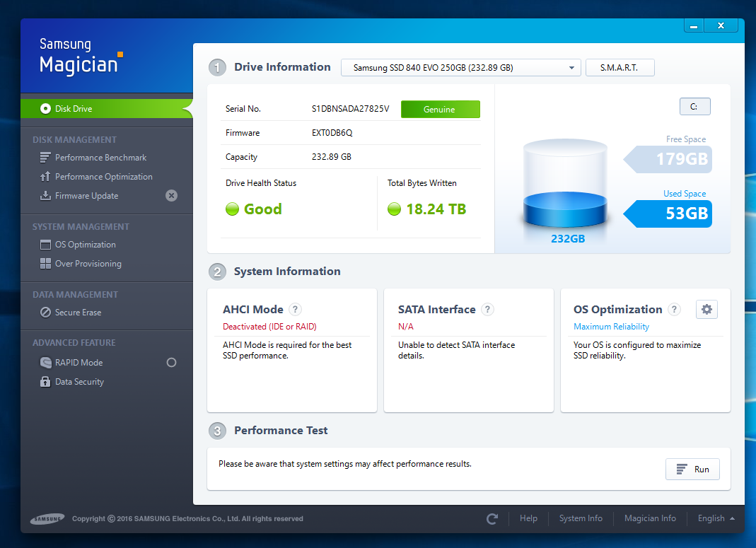This screenshot has width=756, height=548.
Task: Click the Capacity value 232.89 GB
Action: (332, 157)
